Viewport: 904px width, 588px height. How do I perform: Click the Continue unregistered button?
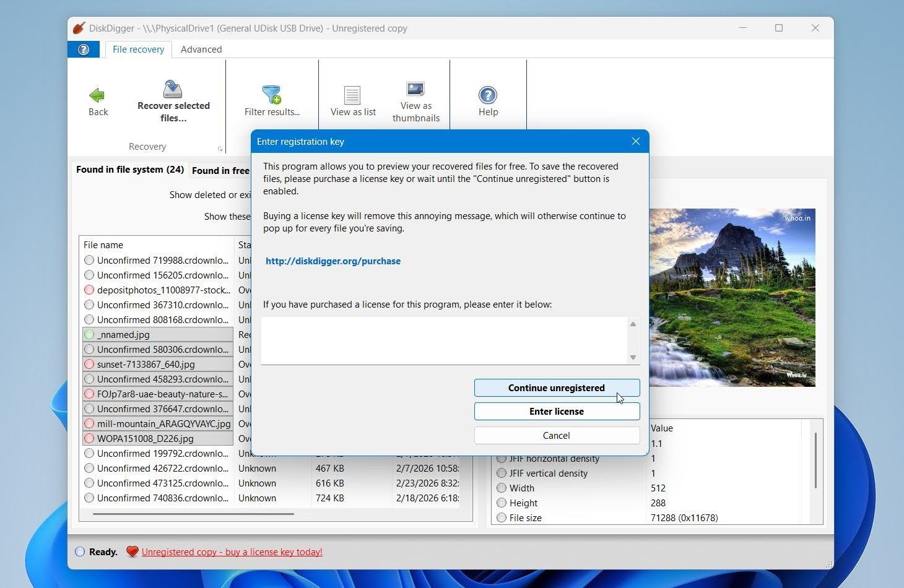[557, 388]
